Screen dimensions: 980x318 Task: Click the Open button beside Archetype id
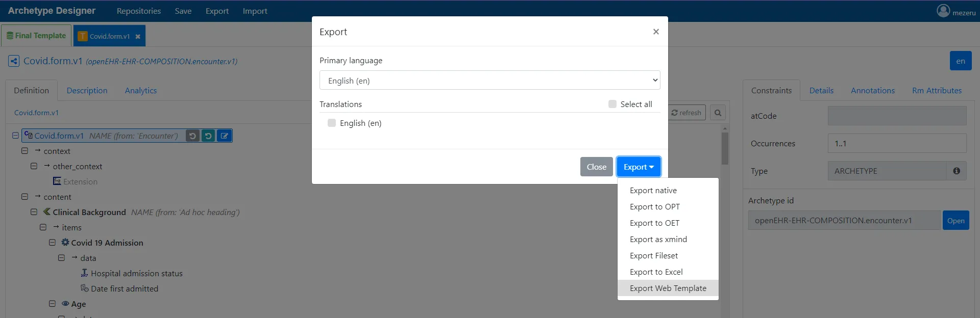(x=955, y=221)
